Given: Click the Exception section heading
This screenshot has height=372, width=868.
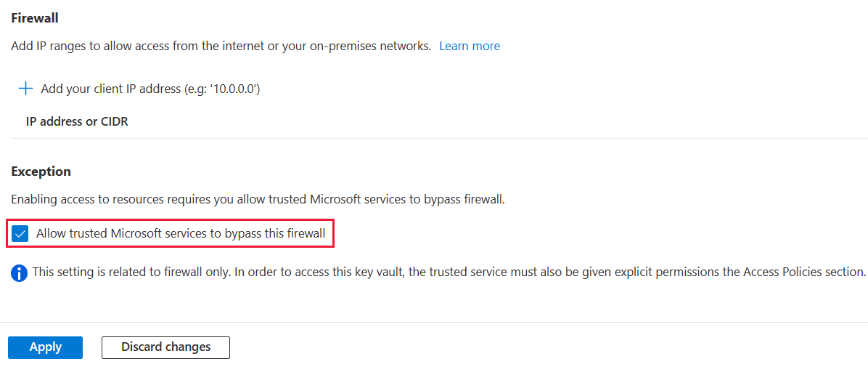Looking at the screenshot, I should click(x=41, y=171).
